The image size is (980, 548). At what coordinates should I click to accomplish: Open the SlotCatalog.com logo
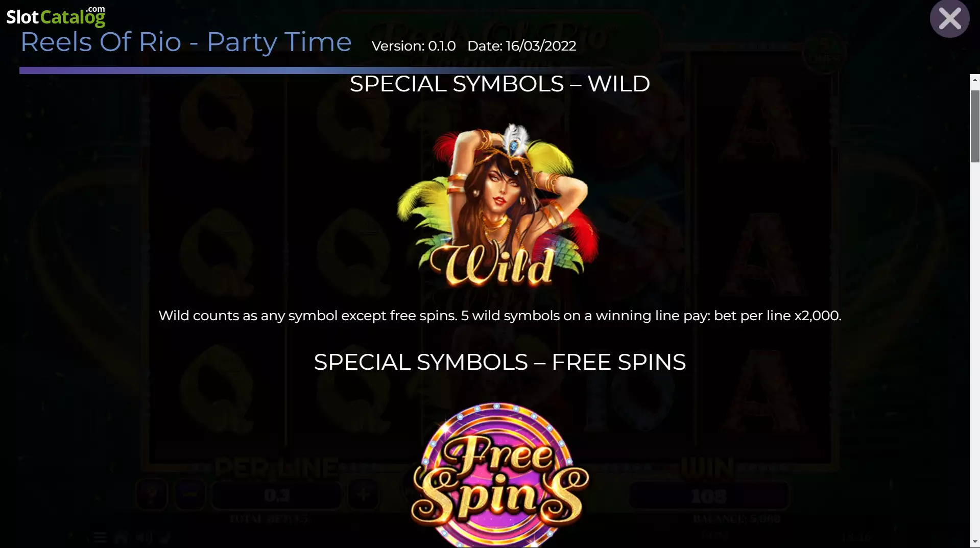pyautogui.click(x=56, y=16)
